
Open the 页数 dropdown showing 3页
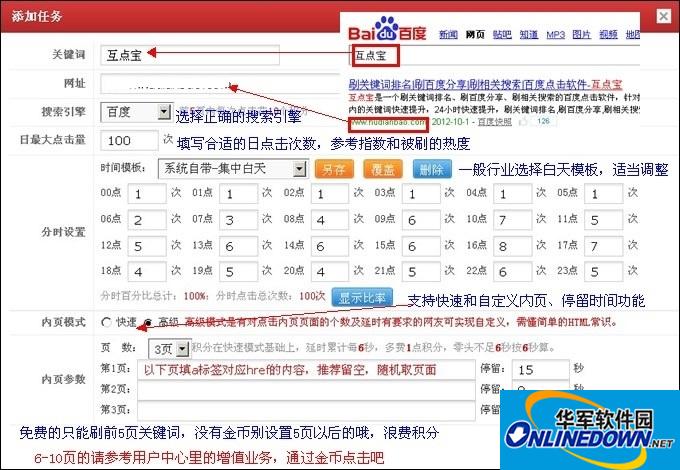pyautogui.click(x=168, y=348)
